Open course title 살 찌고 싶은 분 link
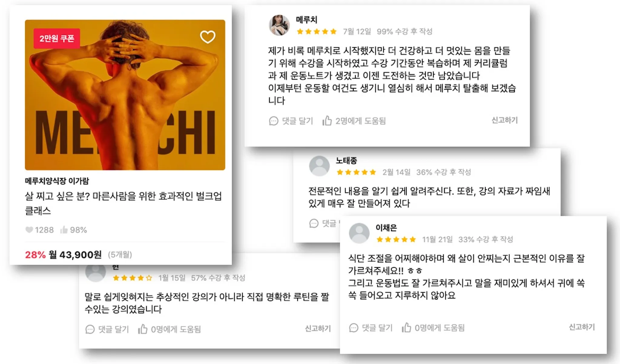 123,203
